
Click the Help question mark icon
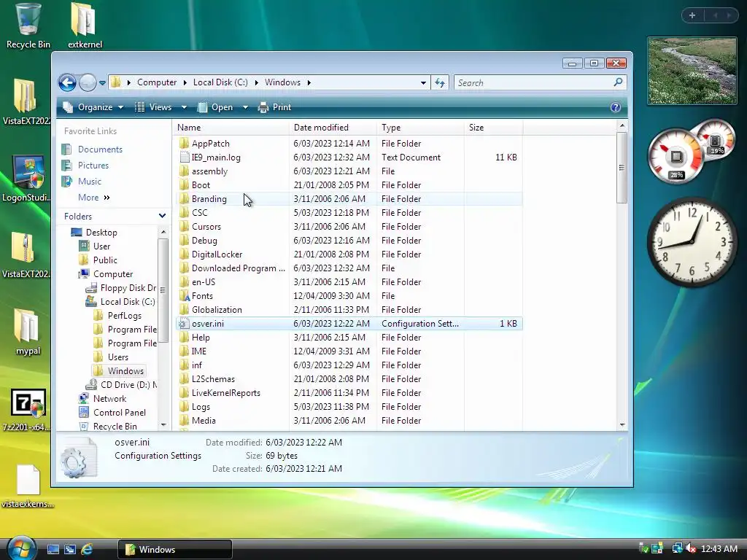(x=616, y=107)
